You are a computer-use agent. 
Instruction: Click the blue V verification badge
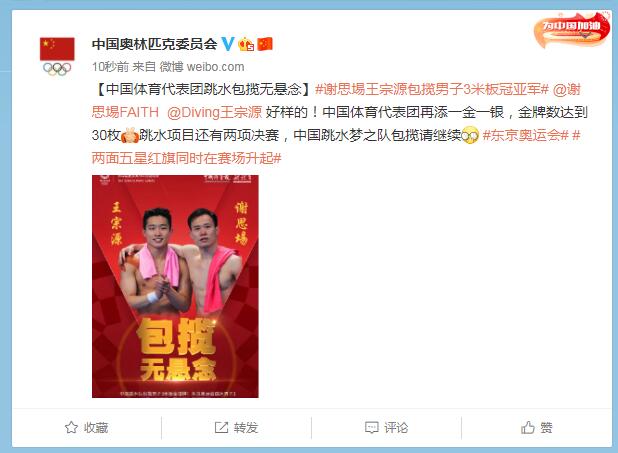click(228, 44)
